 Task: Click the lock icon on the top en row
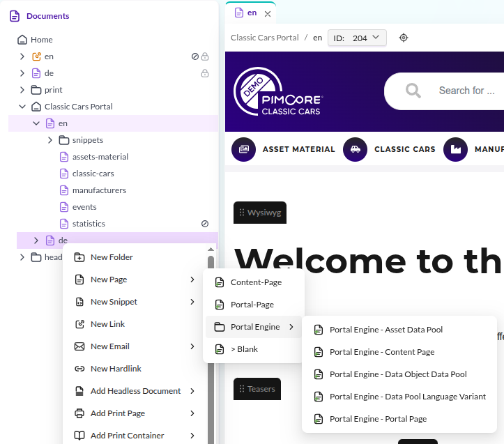tap(205, 56)
